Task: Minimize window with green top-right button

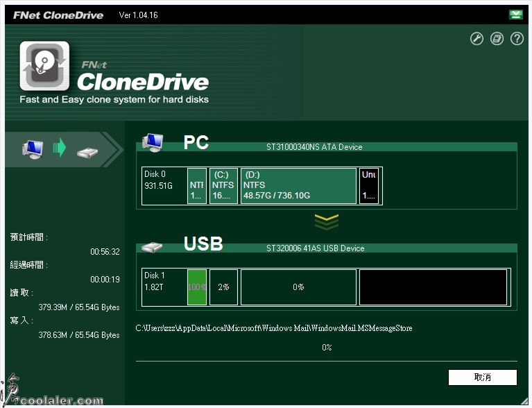Action: click(516, 15)
